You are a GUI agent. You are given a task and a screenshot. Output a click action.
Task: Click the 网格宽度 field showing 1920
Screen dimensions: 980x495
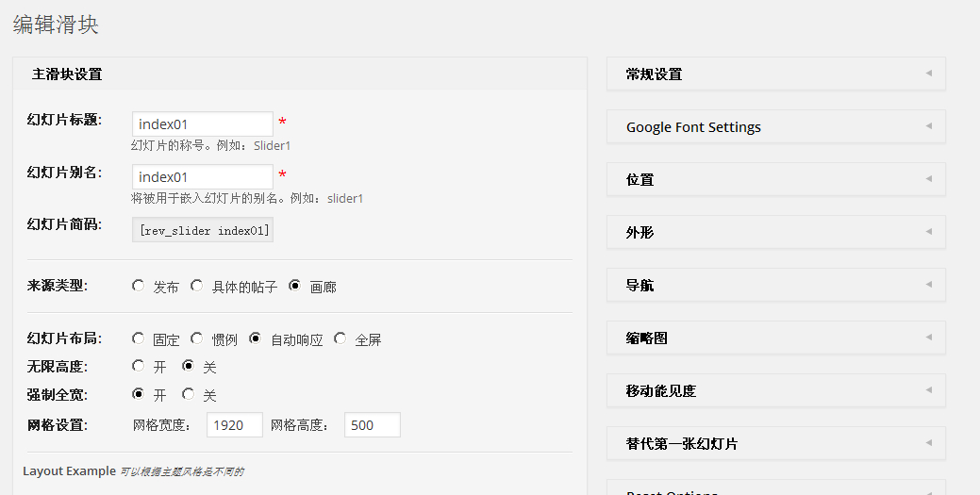[234, 425]
